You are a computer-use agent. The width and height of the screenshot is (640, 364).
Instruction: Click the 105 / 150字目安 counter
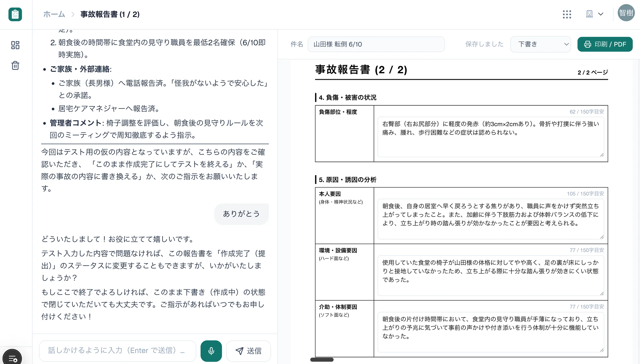coord(585,194)
